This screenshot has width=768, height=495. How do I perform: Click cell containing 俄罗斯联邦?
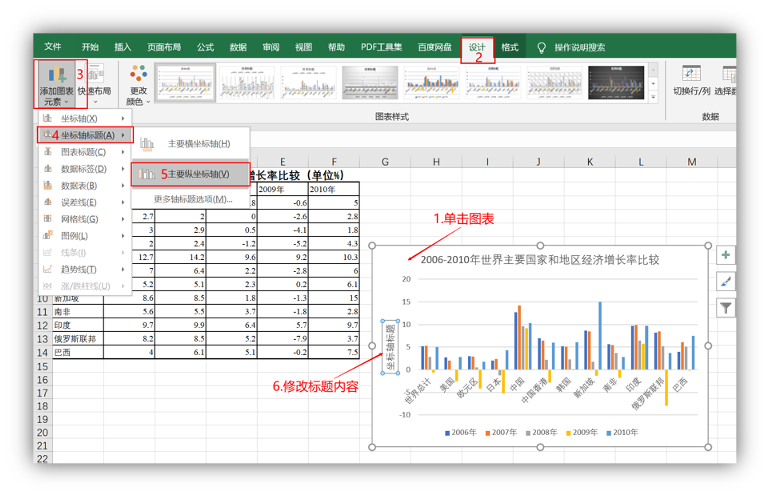point(78,339)
